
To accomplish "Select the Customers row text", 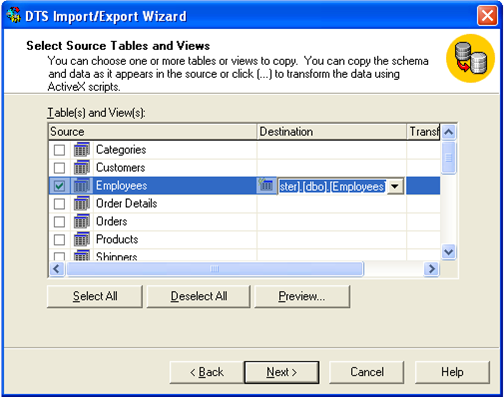I will tap(121, 167).
